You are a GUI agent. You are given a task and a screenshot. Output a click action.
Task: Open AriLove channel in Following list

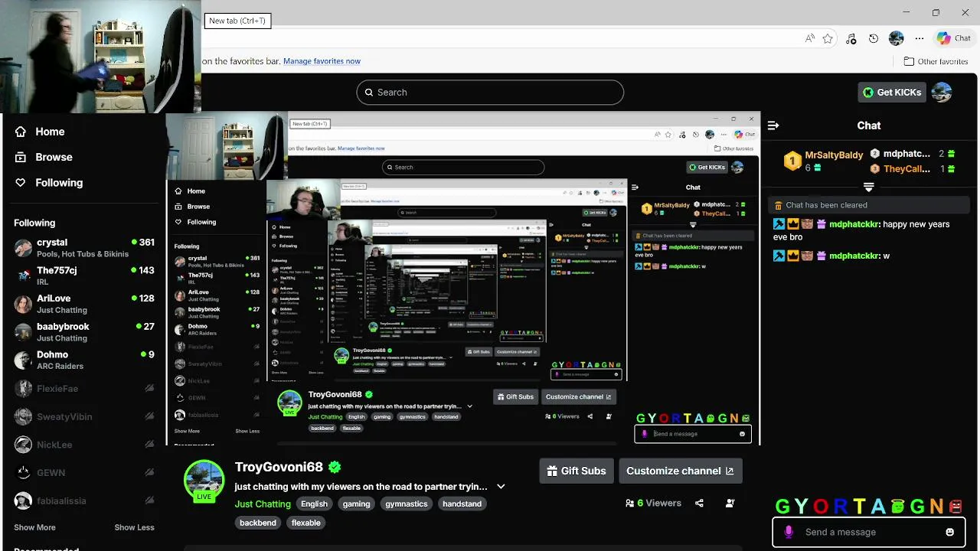(x=84, y=304)
